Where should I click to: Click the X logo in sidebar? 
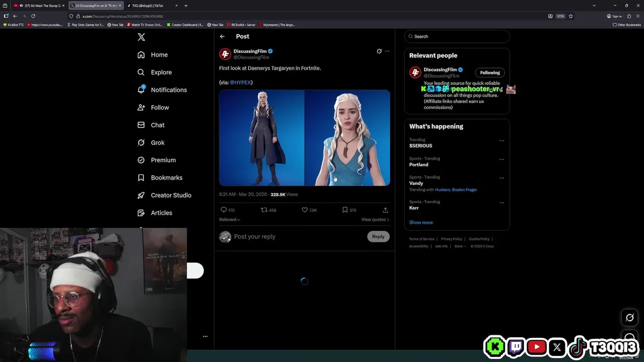[141, 37]
